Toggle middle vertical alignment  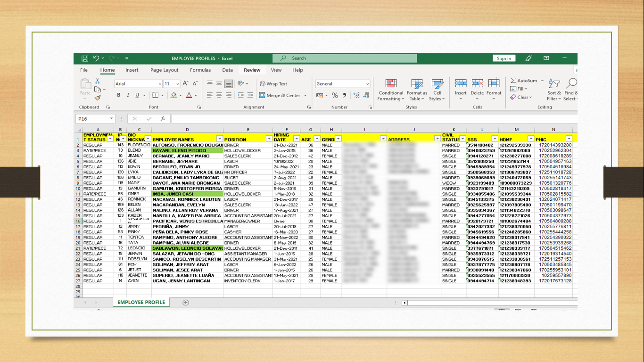pos(219,83)
